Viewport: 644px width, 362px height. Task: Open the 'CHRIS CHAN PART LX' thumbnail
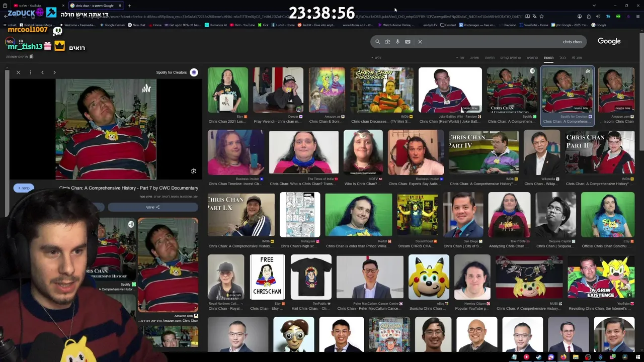pyautogui.click(x=241, y=215)
